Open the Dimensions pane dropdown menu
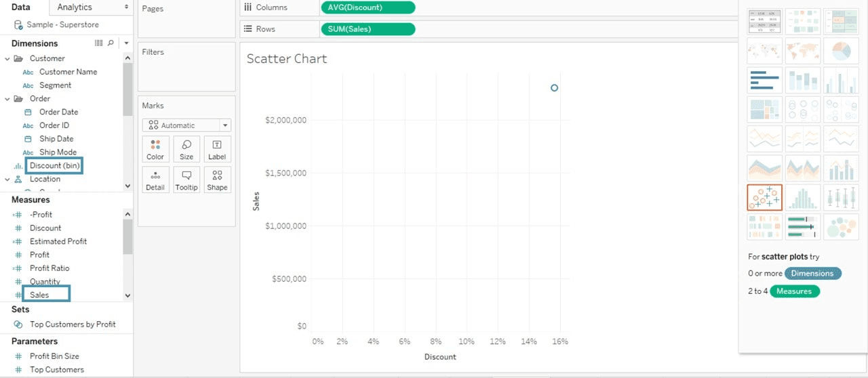The image size is (868, 378). tap(126, 43)
